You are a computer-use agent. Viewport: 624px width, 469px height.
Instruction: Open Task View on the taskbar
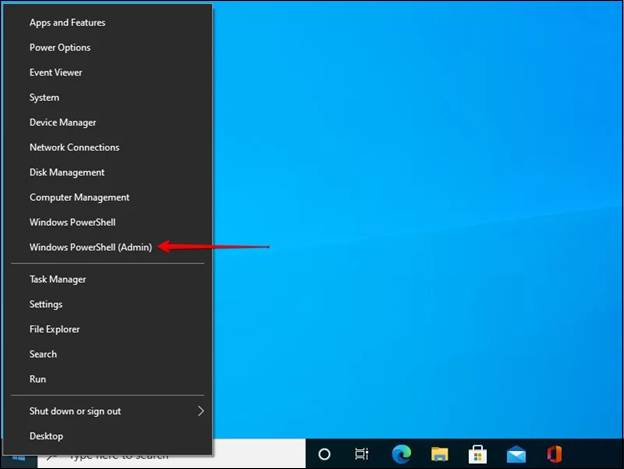[362, 454]
